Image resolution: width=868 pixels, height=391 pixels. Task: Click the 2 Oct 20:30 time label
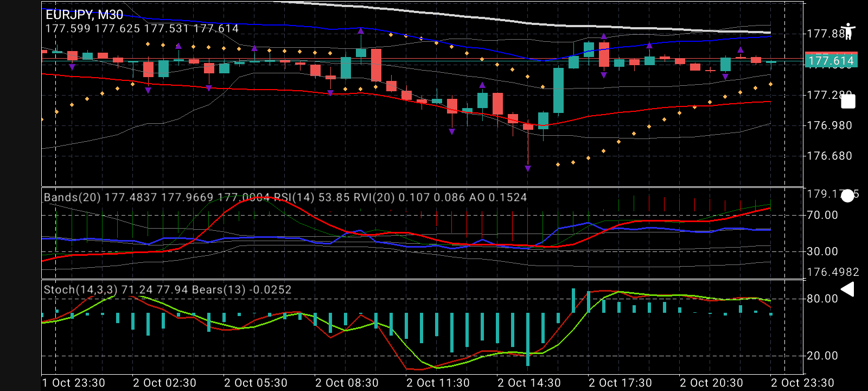[x=711, y=383]
